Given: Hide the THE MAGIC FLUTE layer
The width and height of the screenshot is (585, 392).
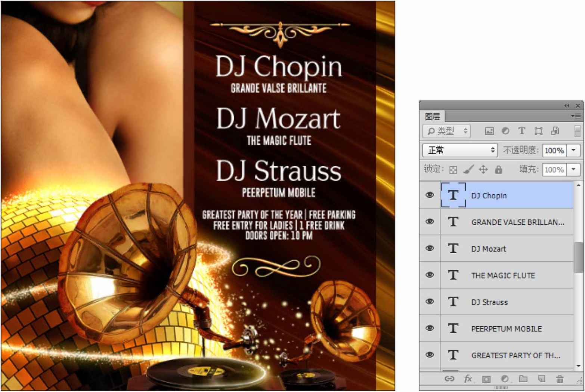Looking at the screenshot, I should point(430,275).
